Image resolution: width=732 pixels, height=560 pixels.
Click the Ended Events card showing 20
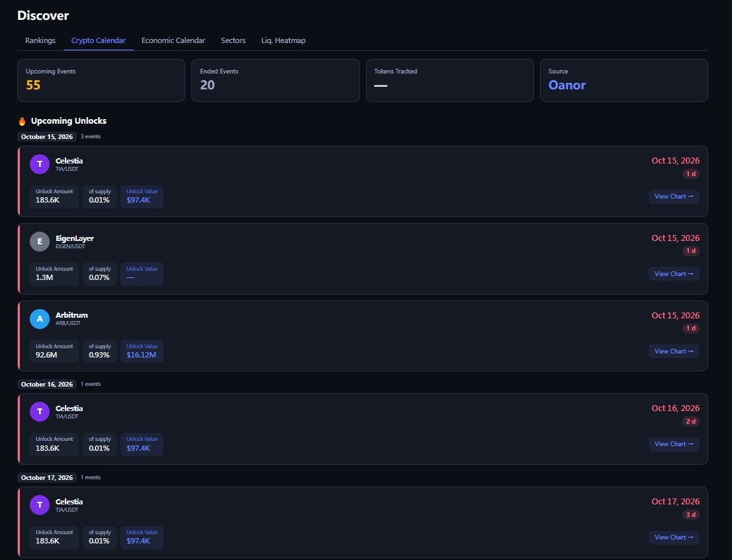pos(275,80)
